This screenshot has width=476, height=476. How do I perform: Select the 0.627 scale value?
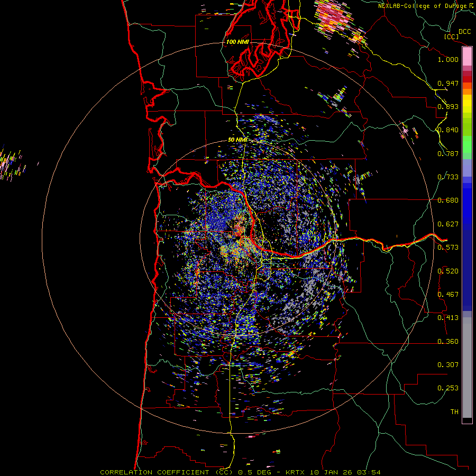448,224
